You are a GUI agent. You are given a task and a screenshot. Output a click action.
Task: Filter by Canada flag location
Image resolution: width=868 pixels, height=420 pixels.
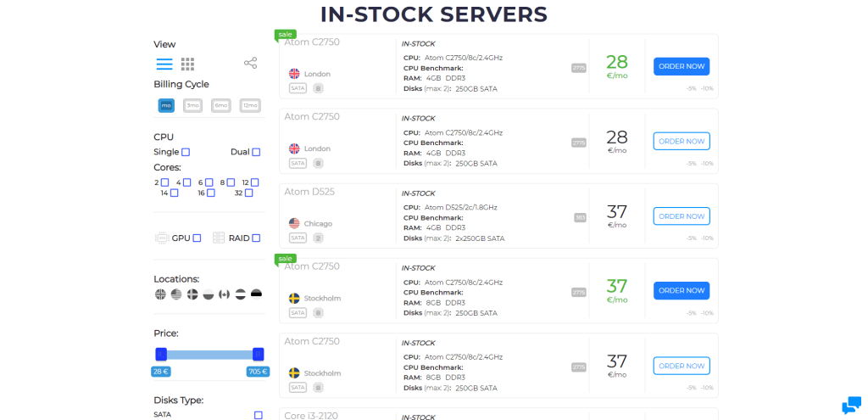pyautogui.click(x=224, y=294)
